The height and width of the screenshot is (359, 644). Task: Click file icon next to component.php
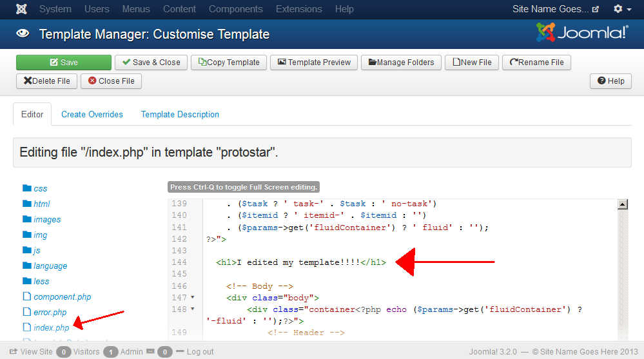pos(27,296)
